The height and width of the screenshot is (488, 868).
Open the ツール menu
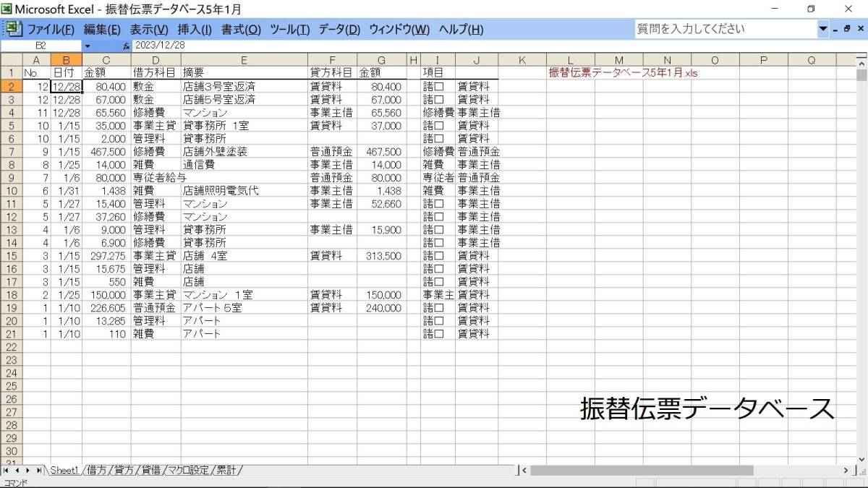click(x=289, y=30)
